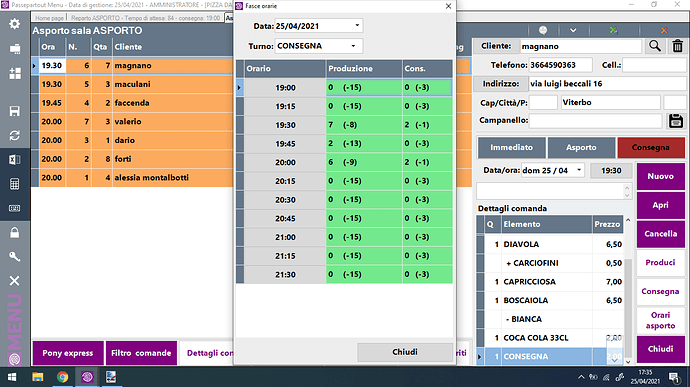Click the Indirizzo: label button
Screen dimensions: 690x387
pyautogui.click(x=500, y=84)
